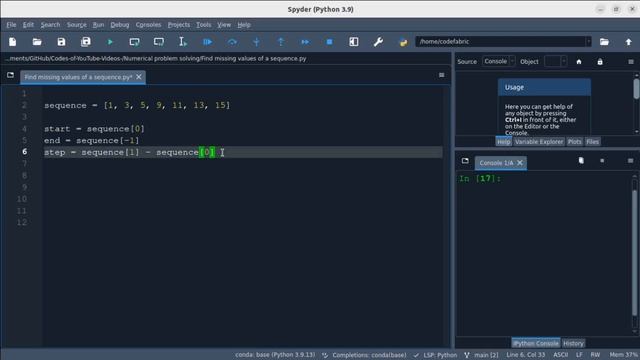Open the Edit menu
Viewport: 640px width, 360px height.
click(x=28, y=25)
